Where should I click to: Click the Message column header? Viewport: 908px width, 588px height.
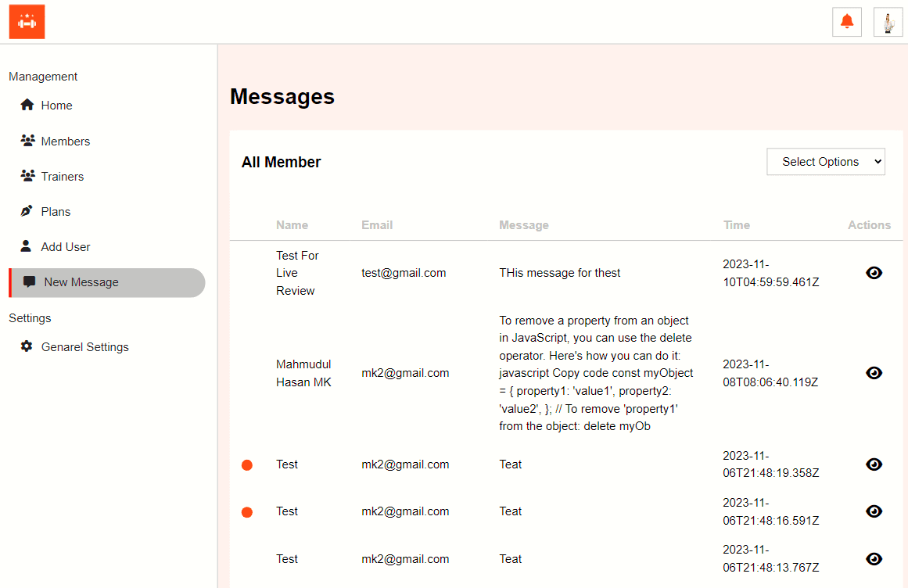point(524,225)
